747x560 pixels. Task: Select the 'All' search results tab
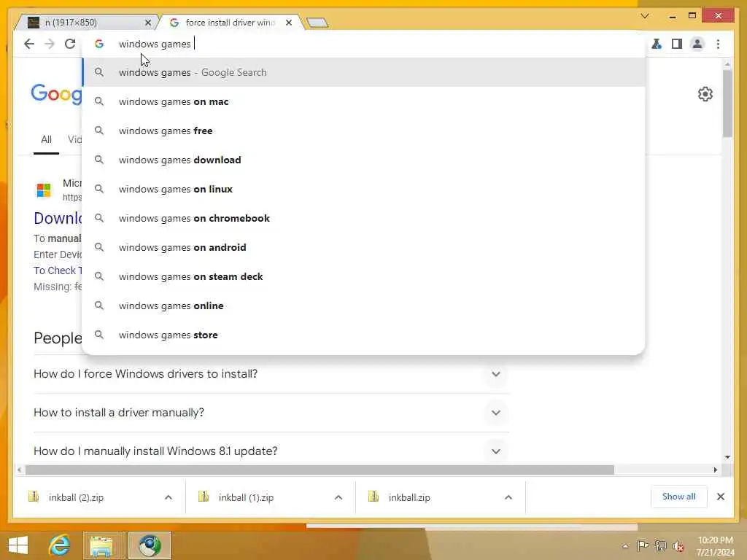point(46,139)
